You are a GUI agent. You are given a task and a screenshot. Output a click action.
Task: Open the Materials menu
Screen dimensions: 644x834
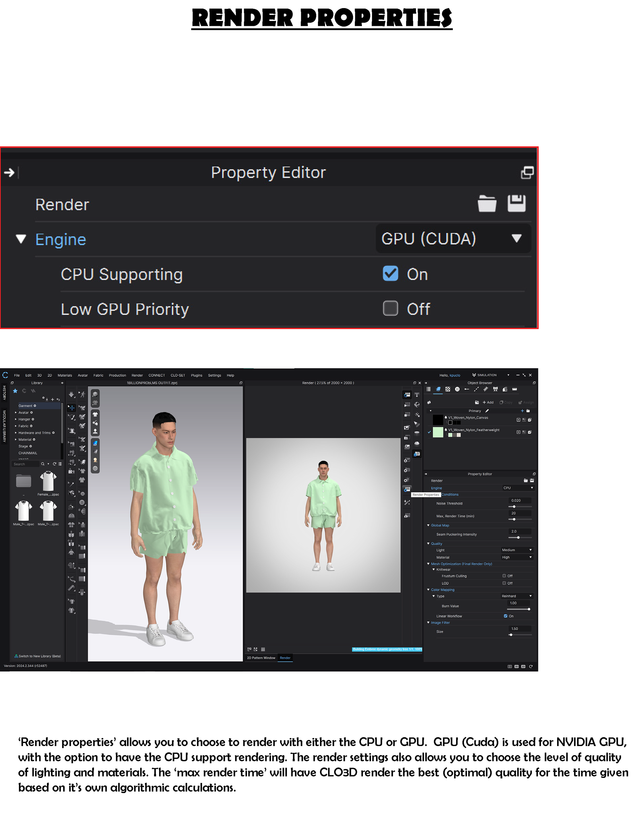coord(65,375)
